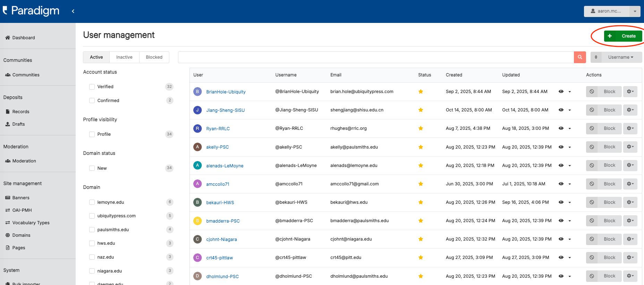This screenshot has width=644, height=285.
Task: Click the orange search magnifier button
Action: [x=580, y=57]
